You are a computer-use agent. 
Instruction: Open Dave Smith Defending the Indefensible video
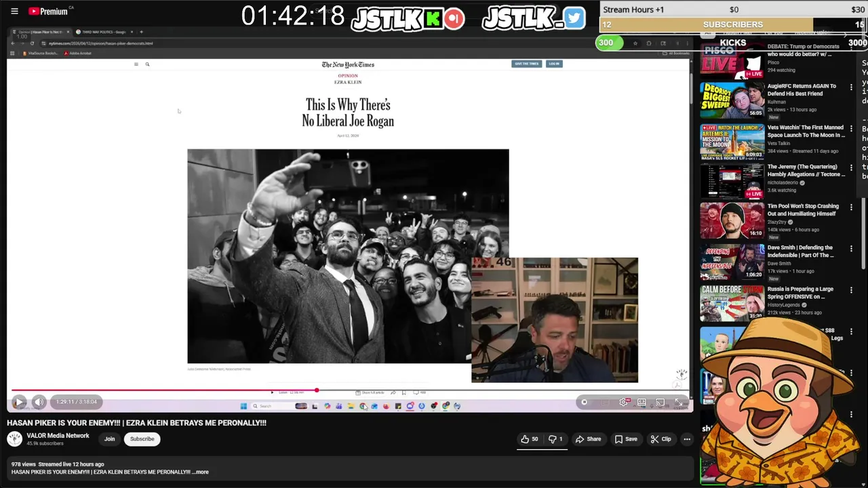pyautogui.click(x=732, y=262)
